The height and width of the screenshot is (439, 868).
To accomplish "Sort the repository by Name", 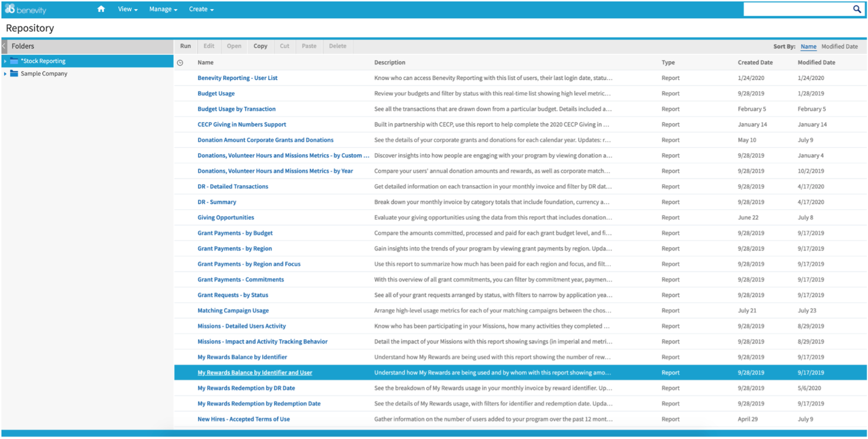I will pyautogui.click(x=808, y=46).
